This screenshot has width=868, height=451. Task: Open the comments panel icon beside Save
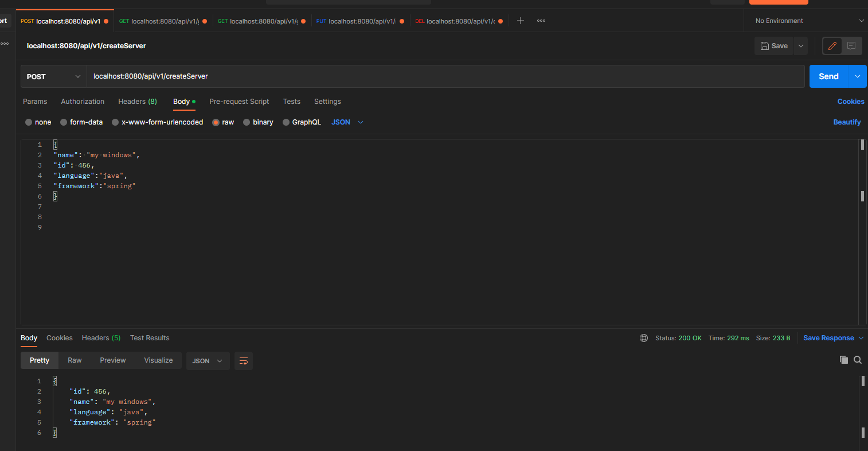[x=851, y=46]
